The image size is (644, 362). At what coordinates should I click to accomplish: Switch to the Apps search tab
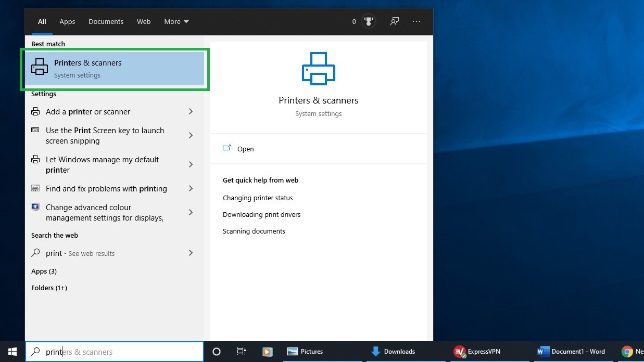click(x=67, y=21)
